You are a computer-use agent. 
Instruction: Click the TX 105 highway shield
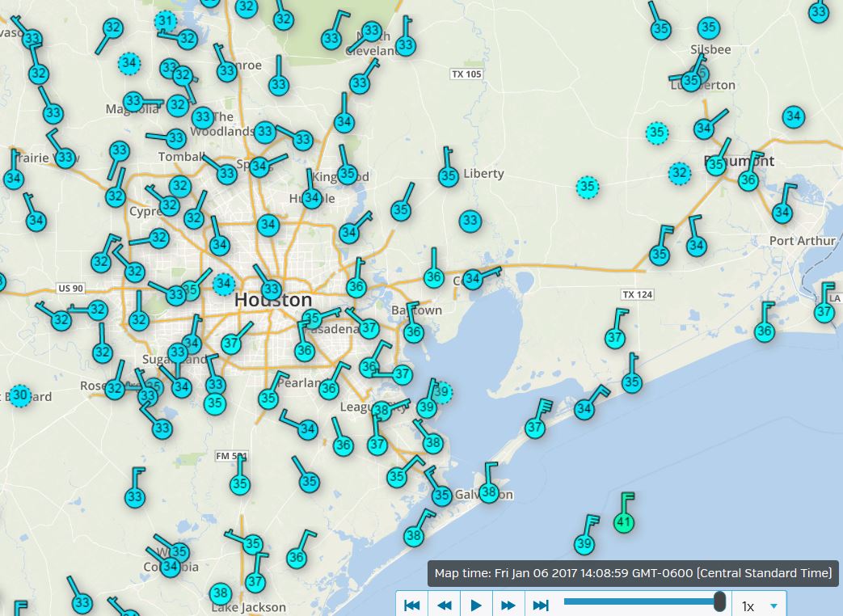coord(466,74)
